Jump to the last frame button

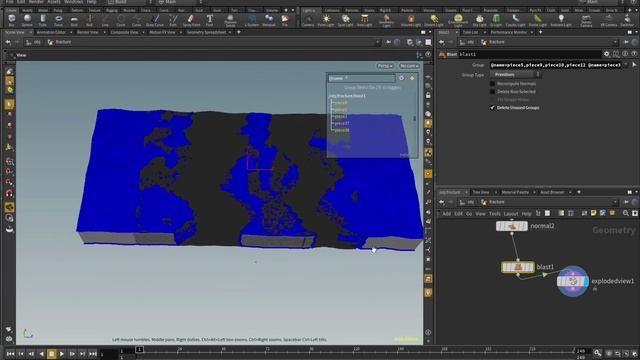click(93, 354)
